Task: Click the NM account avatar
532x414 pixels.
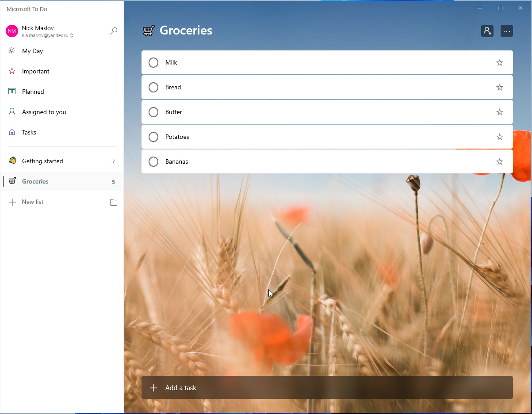Action: pos(12,31)
